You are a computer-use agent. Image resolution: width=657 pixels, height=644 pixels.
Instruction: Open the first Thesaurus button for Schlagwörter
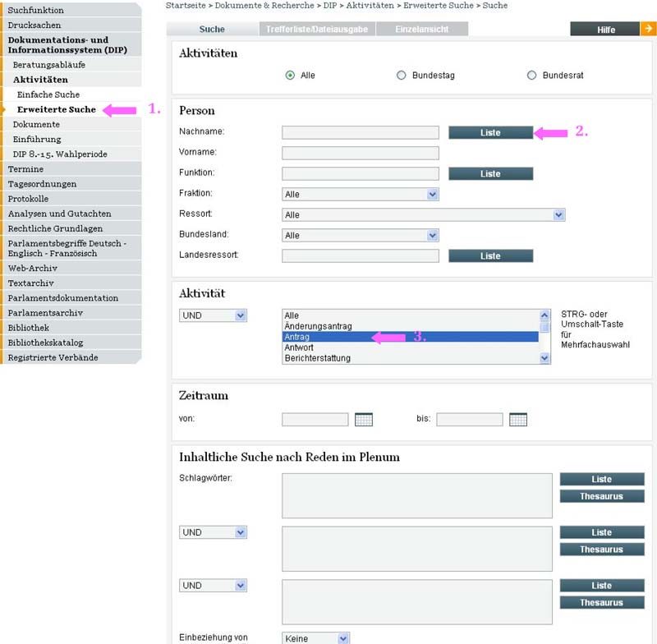(601, 496)
